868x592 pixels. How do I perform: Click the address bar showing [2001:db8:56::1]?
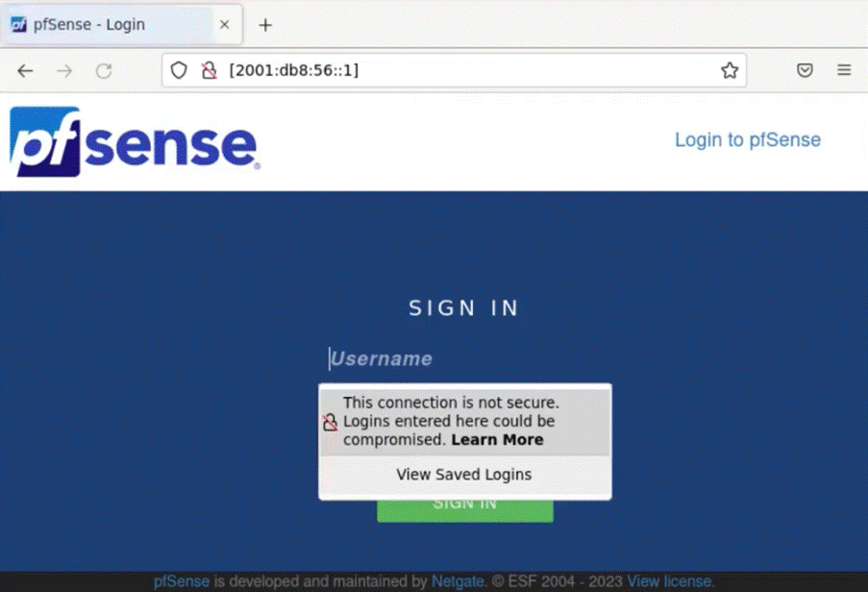454,70
